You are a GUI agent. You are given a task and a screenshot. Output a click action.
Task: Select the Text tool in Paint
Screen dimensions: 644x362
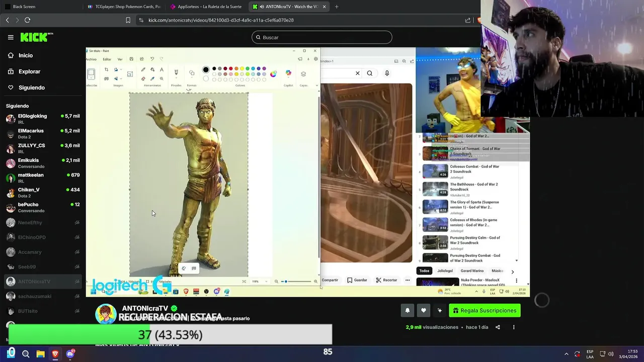[162, 69]
